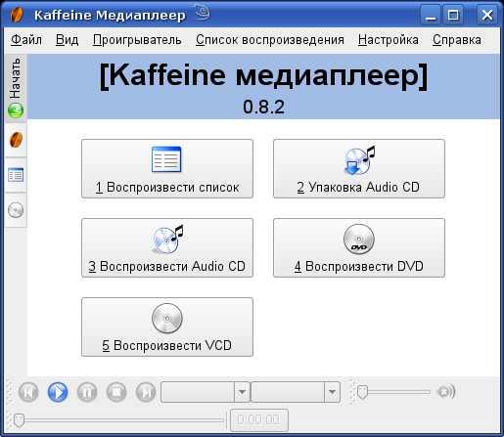Open the Справка menu

click(x=457, y=40)
